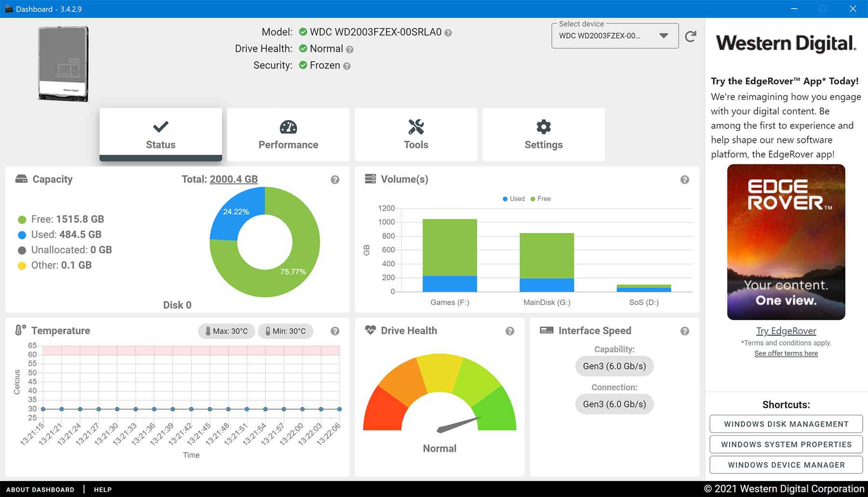
Task: Switch to the Status tab
Action: pyautogui.click(x=161, y=135)
